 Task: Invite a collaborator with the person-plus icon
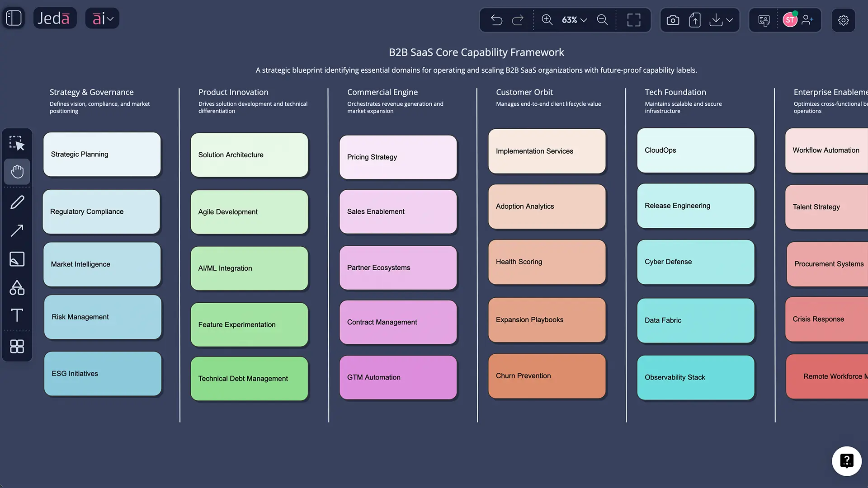click(x=809, y=20)
